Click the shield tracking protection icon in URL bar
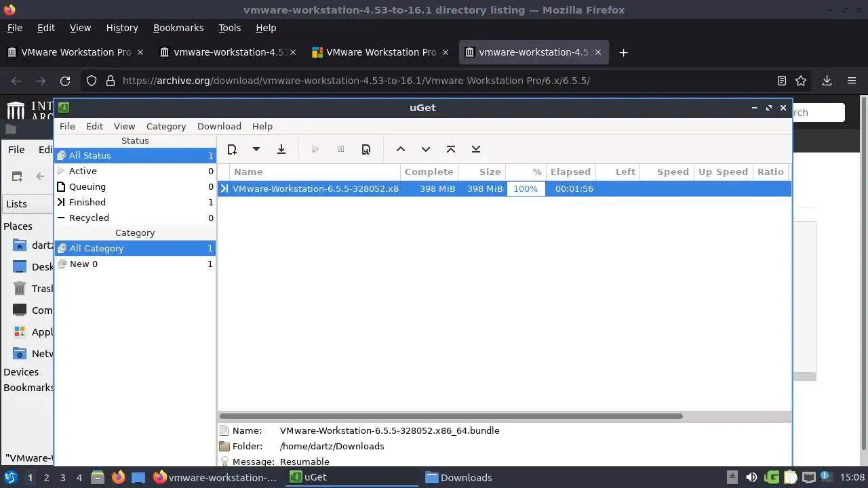 click(x=92, y=81)
